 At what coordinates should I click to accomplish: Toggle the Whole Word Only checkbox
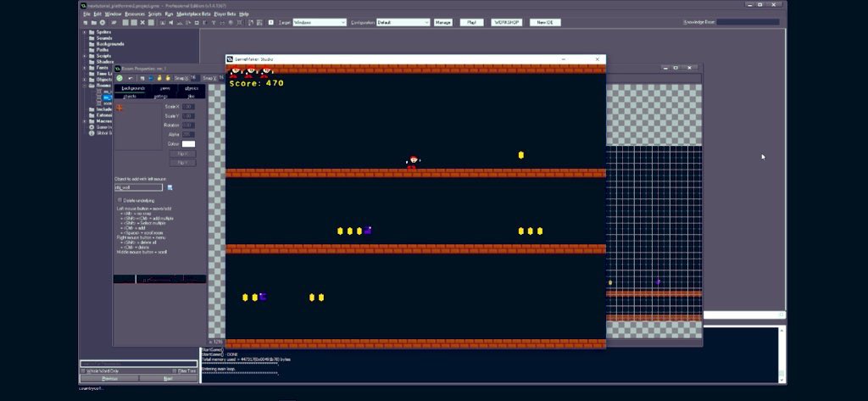[83, 371]
